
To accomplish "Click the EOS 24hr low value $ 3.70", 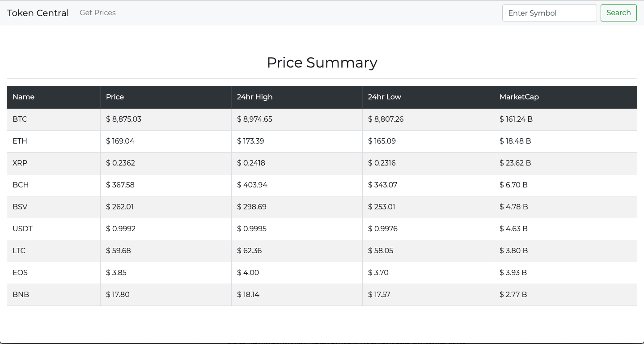I will pyautogui.click(x=378, y=273).
